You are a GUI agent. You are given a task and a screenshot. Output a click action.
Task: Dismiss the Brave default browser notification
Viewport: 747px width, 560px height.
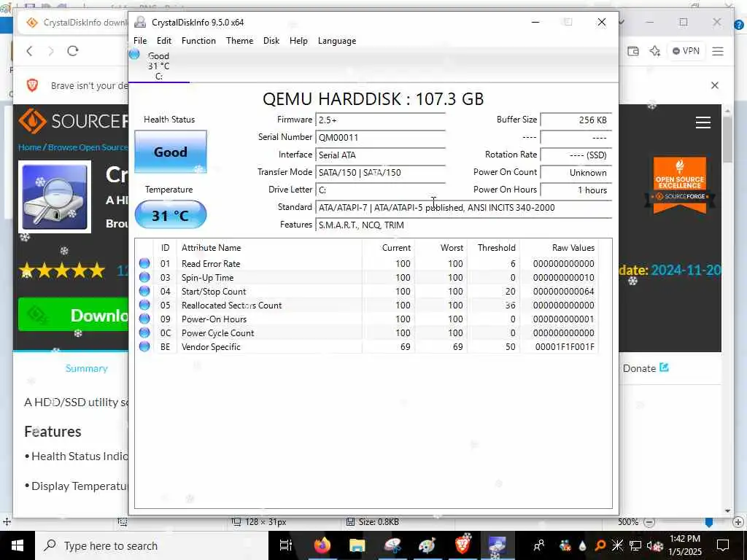coord(715,85)
